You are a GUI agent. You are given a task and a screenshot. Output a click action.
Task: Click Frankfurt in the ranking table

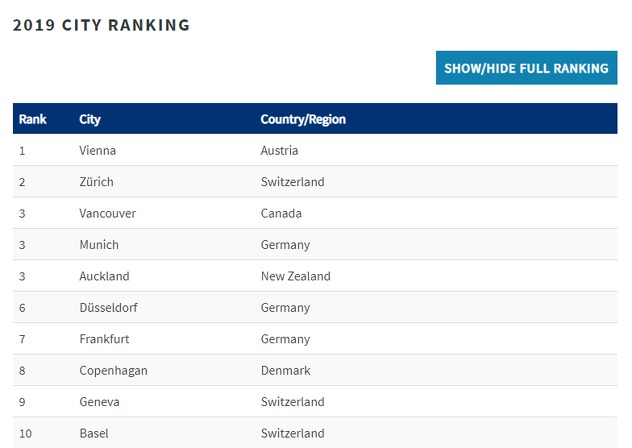coord(105,339)
